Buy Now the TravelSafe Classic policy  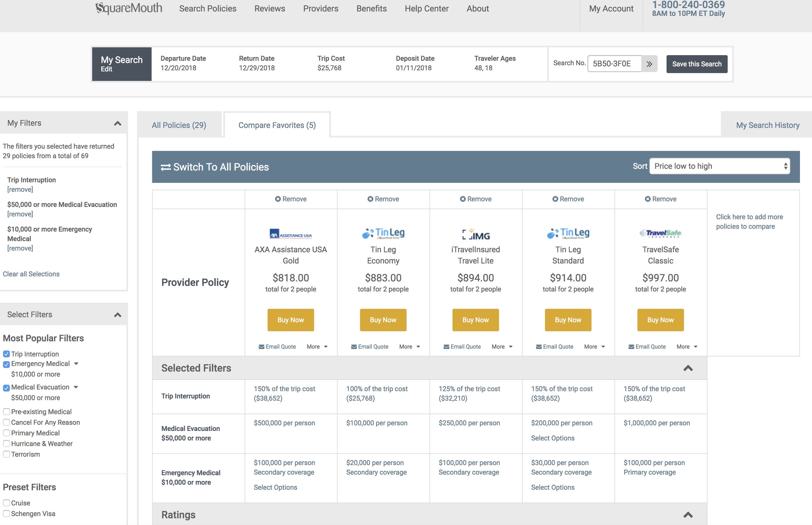tap(660, 320)
